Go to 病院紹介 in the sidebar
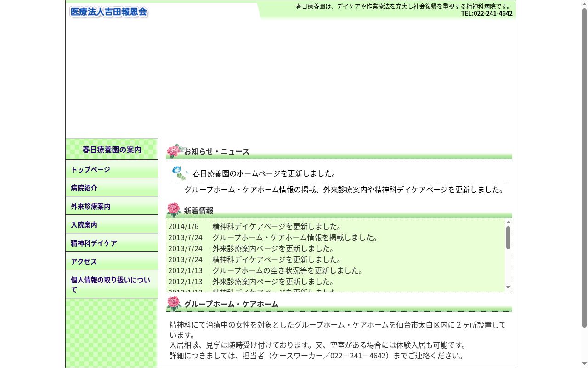 coord(112,187)
